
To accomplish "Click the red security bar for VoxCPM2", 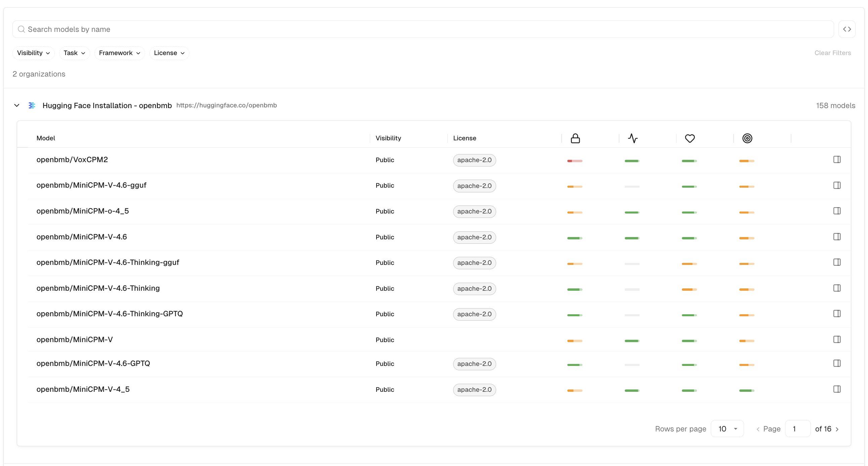I will point(575,161).
